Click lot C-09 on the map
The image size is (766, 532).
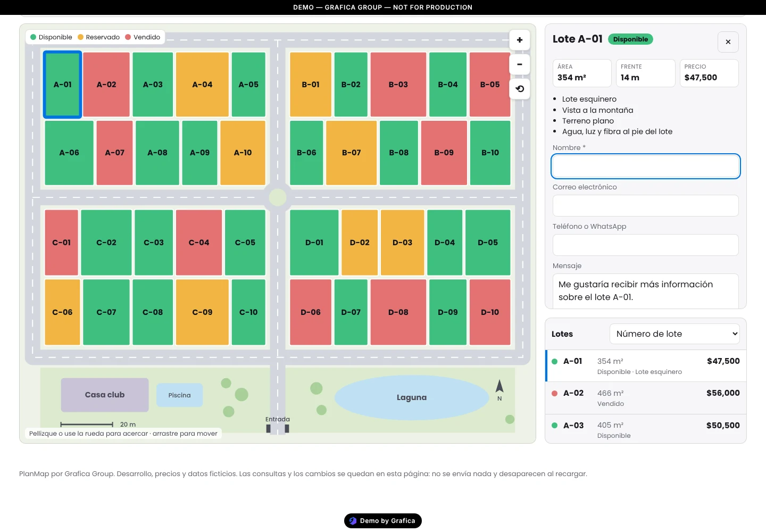click(202, 312)
